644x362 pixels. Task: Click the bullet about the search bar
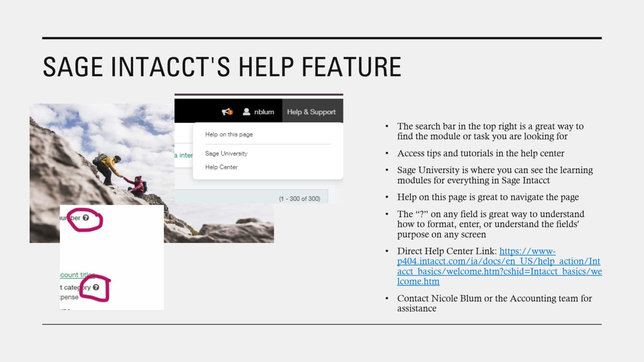tap(490, 131)
